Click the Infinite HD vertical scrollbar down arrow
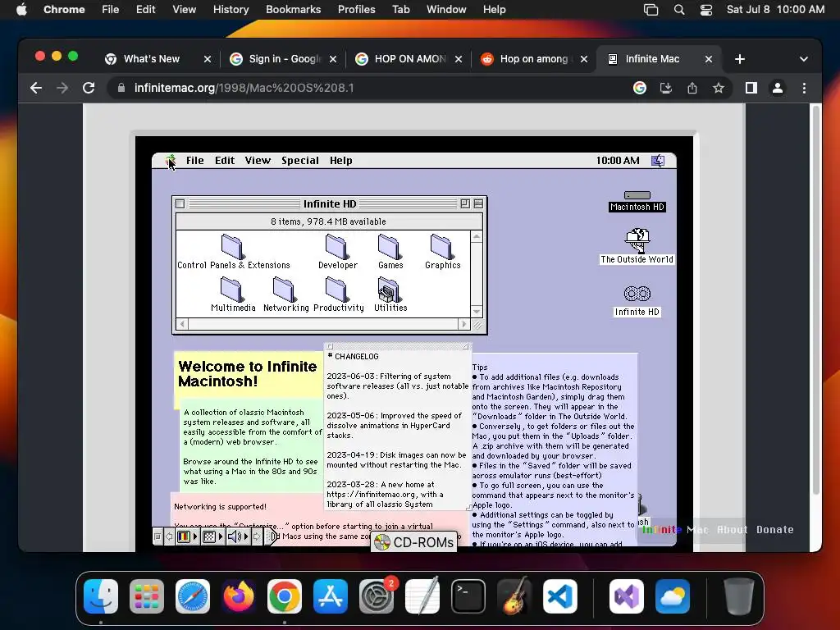The width and height of the screenshot is (840, 630). [477, 312]
